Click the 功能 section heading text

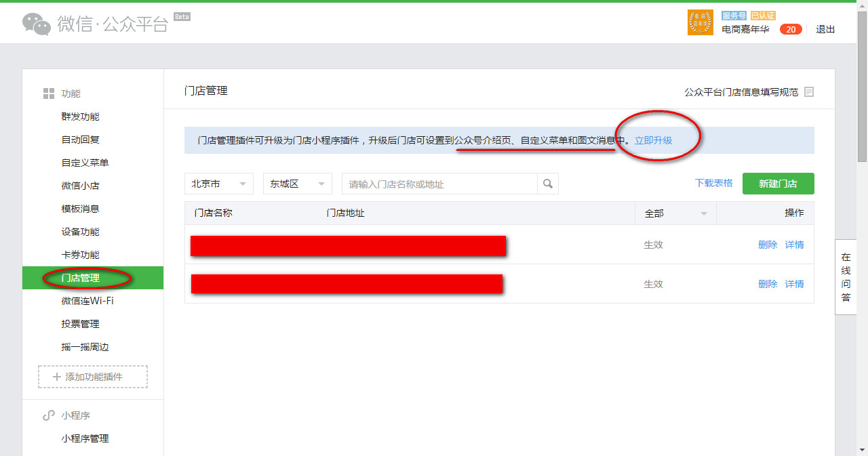[71, 94]
